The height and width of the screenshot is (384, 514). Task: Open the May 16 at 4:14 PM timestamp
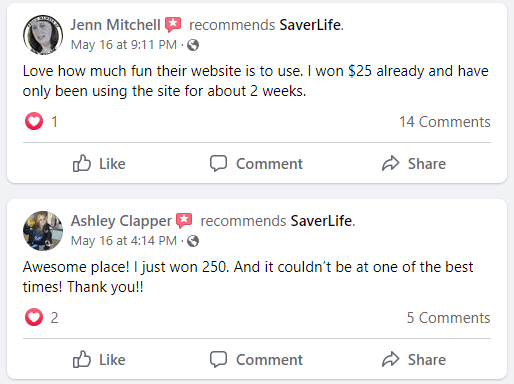[124, 241]
